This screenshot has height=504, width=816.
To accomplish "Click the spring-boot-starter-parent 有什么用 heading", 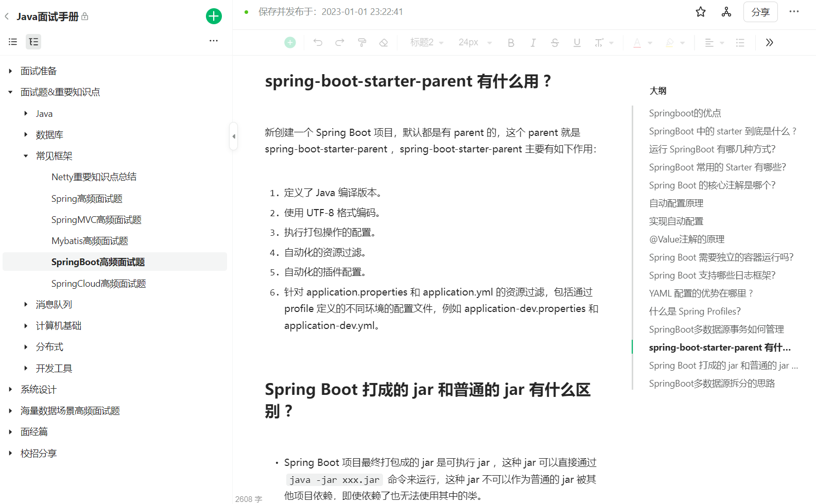I will [x=408, y=81].
